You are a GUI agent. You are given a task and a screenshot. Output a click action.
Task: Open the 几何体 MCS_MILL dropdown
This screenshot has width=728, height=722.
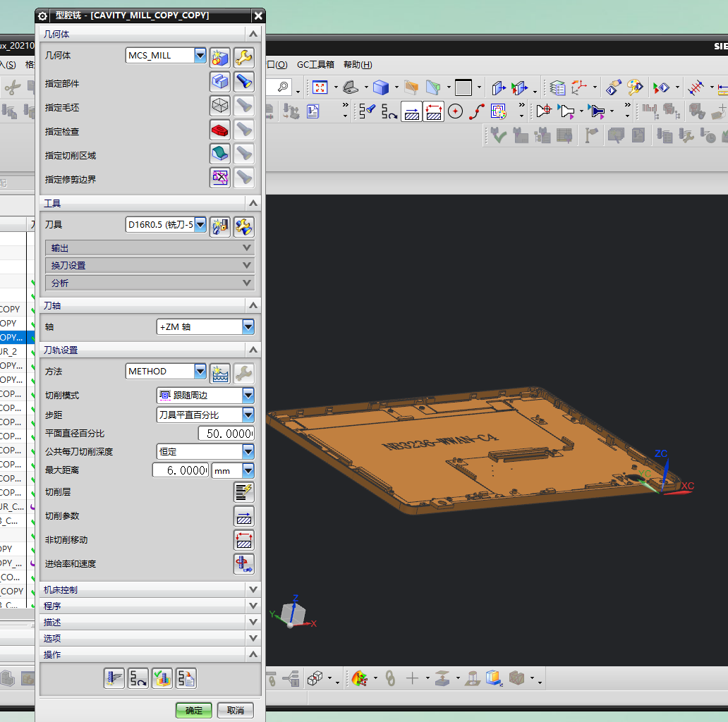pyautogui.click(x=200, y=56)
